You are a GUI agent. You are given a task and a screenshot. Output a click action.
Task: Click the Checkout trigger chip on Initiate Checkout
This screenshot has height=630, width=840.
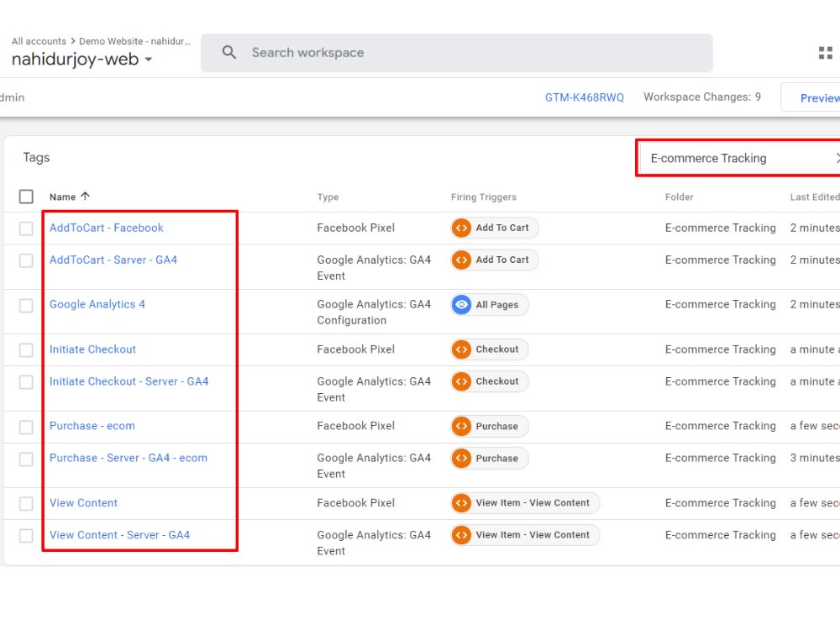488,349
